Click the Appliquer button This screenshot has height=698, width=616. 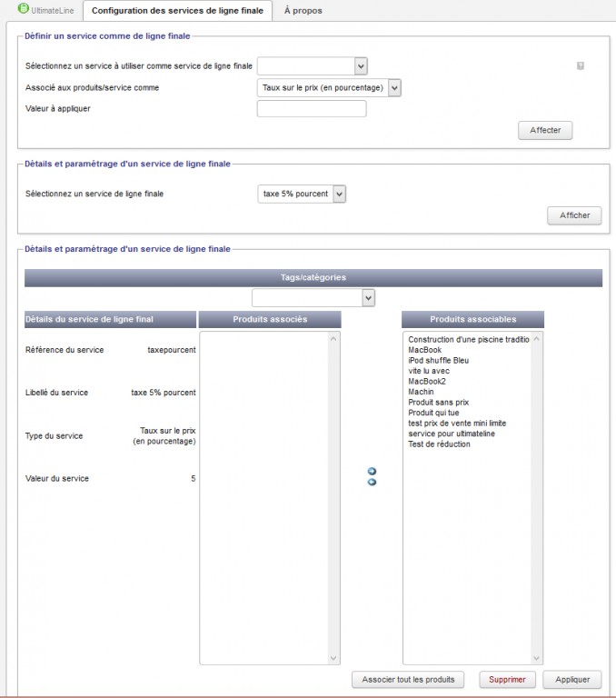click(572, 680)
